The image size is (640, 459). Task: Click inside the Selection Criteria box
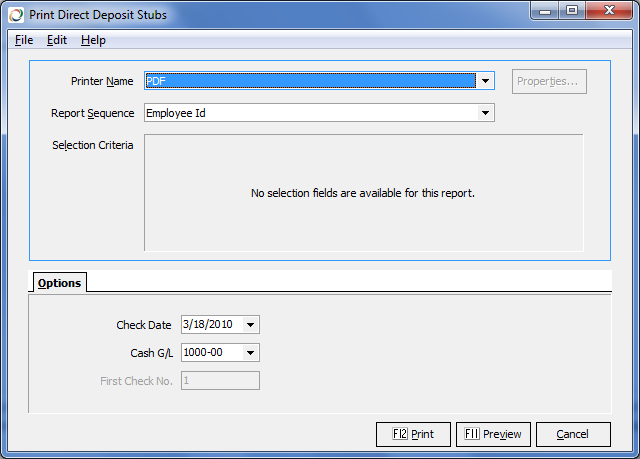click(363, 193)
